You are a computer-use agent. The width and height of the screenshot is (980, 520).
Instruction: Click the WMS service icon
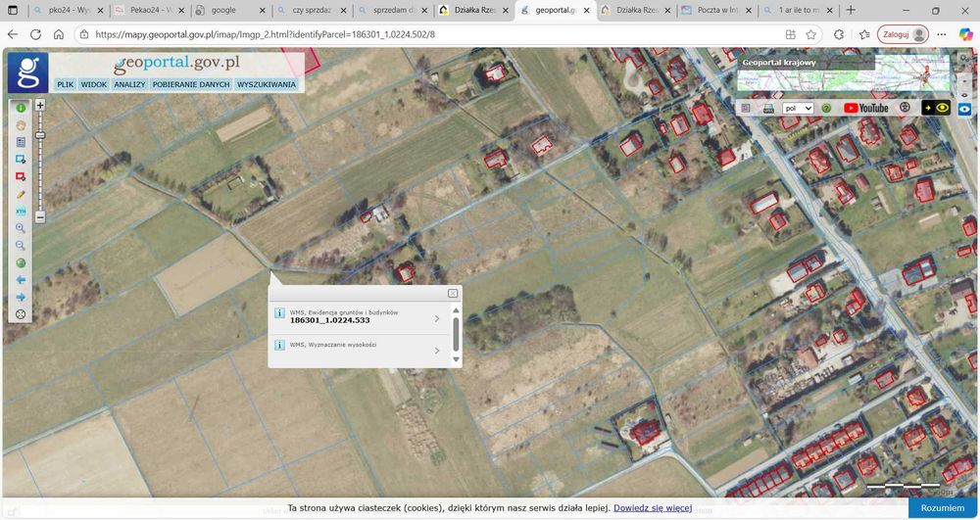pyautogui.click(x=768, y=109)
